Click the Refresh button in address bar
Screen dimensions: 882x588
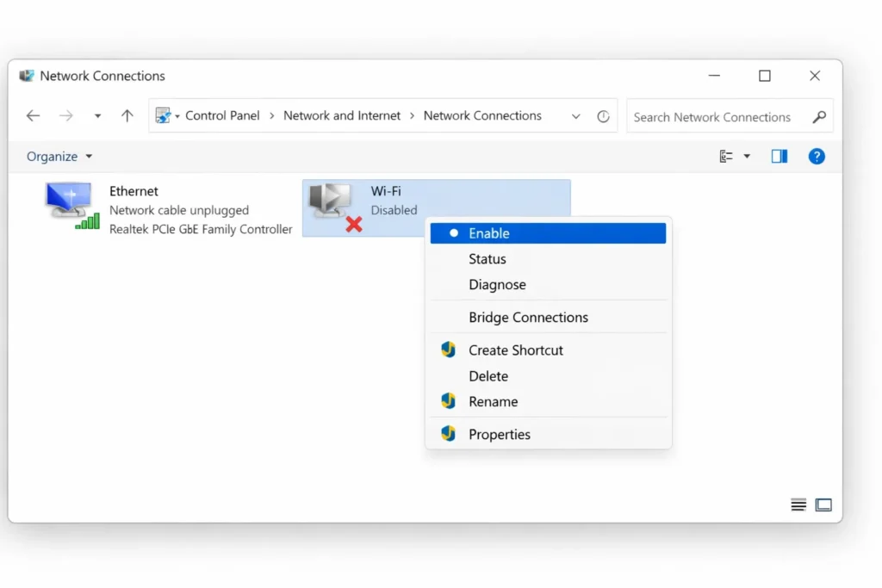pyautogui.click(x=603, y=116)
